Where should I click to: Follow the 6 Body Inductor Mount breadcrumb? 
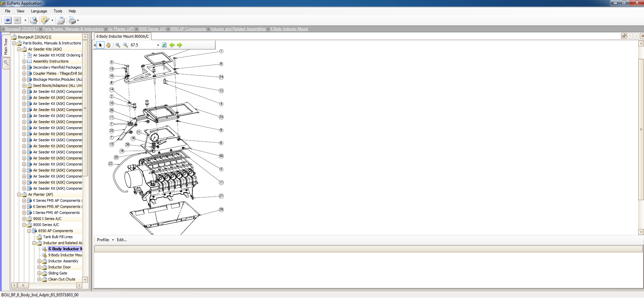point(289,29)
